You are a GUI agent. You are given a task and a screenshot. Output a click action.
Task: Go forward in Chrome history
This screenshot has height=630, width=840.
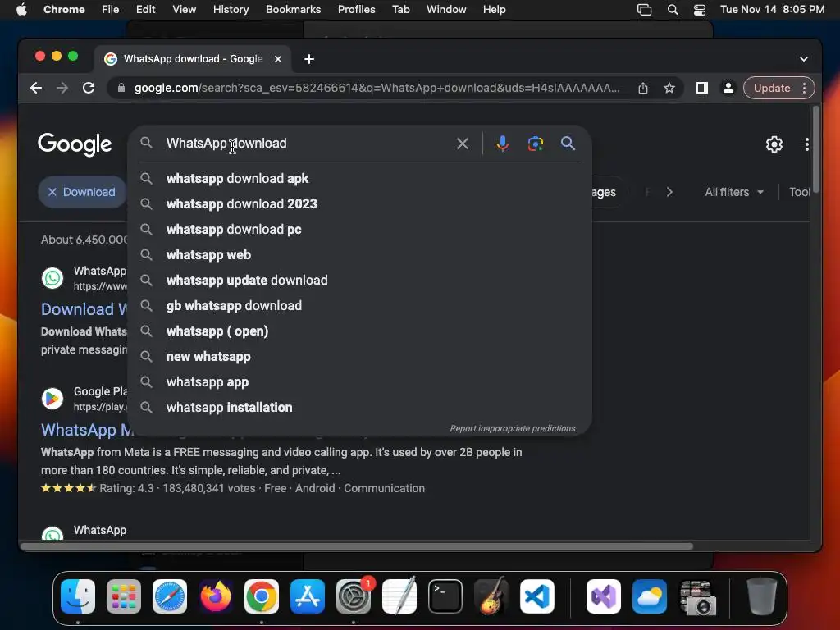pyautogui.click(x=62, y=88)
